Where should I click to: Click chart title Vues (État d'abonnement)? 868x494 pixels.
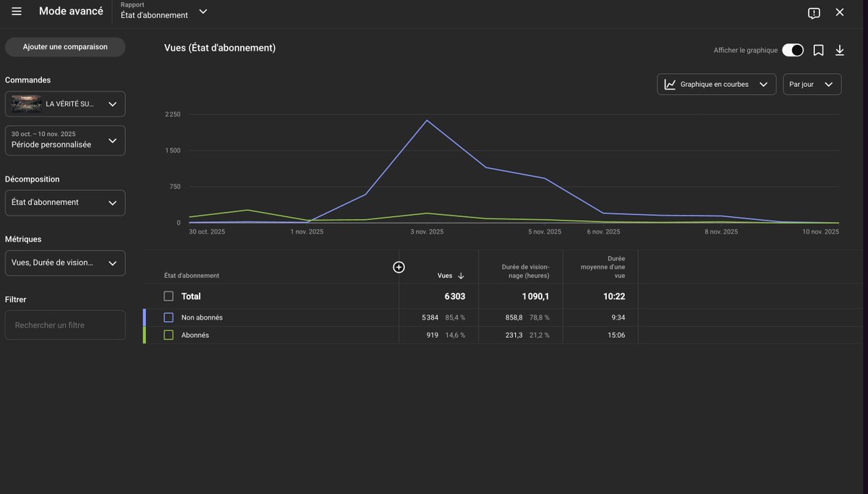click(x=220, y=48)
